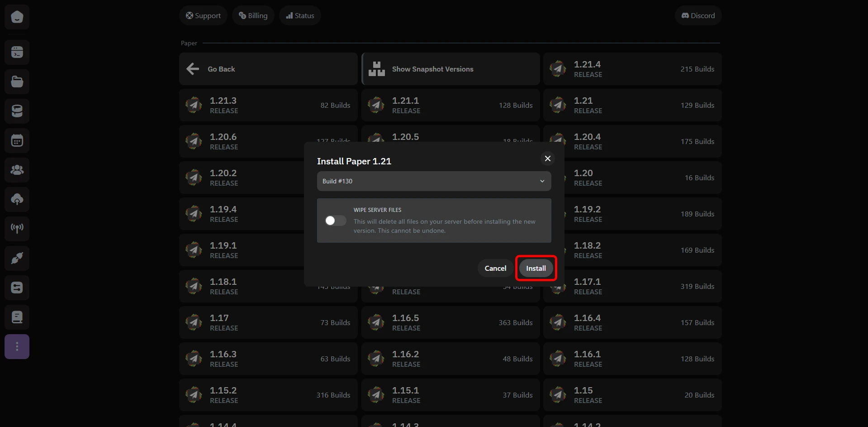The height and width of the screenshot is (427, 868).
Task: Open the console sidebar icon
Action: pyautogui.click(x=17, y=52)
